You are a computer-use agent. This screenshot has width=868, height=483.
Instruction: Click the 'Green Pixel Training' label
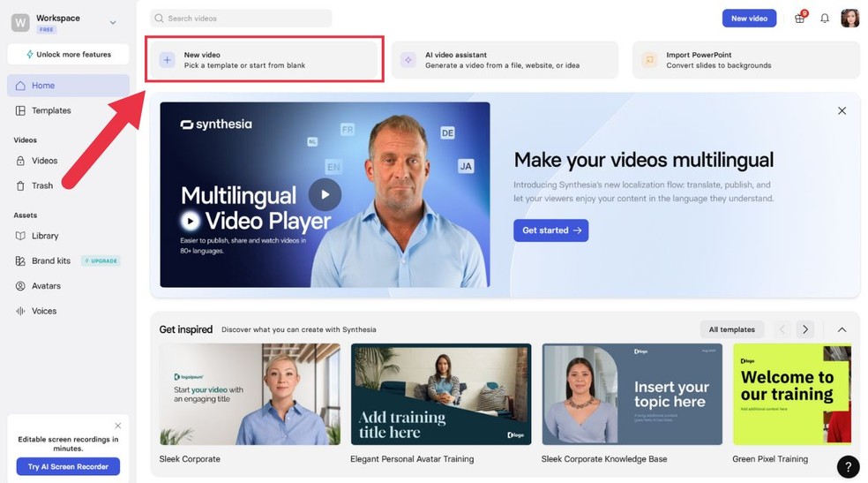[x=770, y=459]
